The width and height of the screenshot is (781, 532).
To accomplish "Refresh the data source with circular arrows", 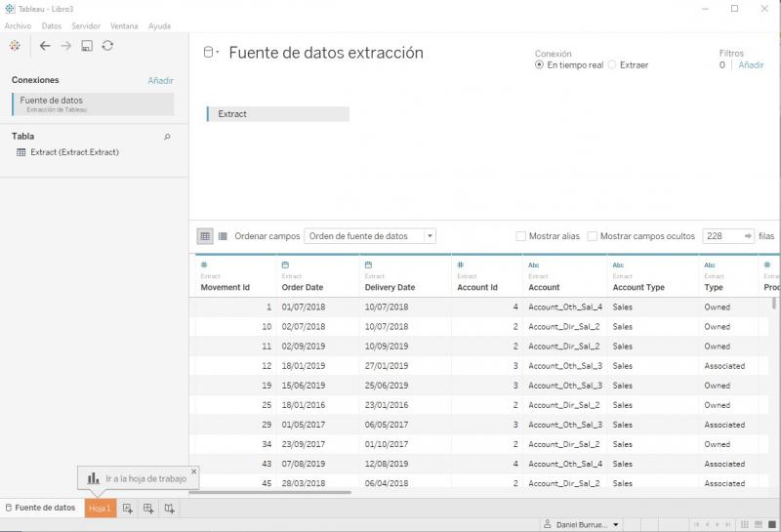I will pyautogui.click(x=107, y=46).
